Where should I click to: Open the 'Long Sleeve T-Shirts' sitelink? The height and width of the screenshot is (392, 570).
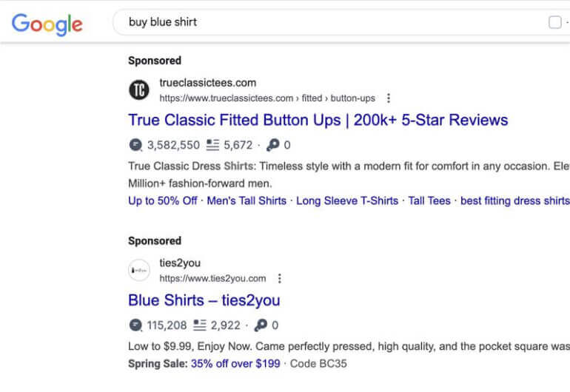(347, 200)
